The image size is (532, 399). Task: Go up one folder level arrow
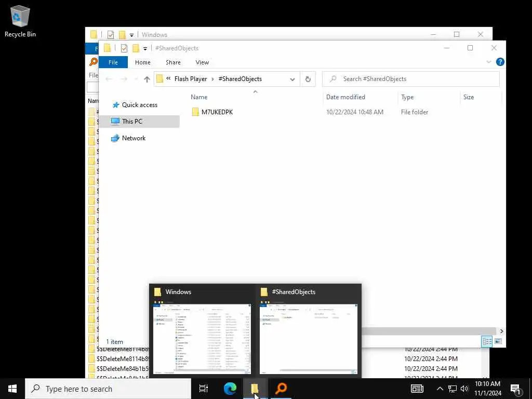pyautogui.click(x=147, y=79)
